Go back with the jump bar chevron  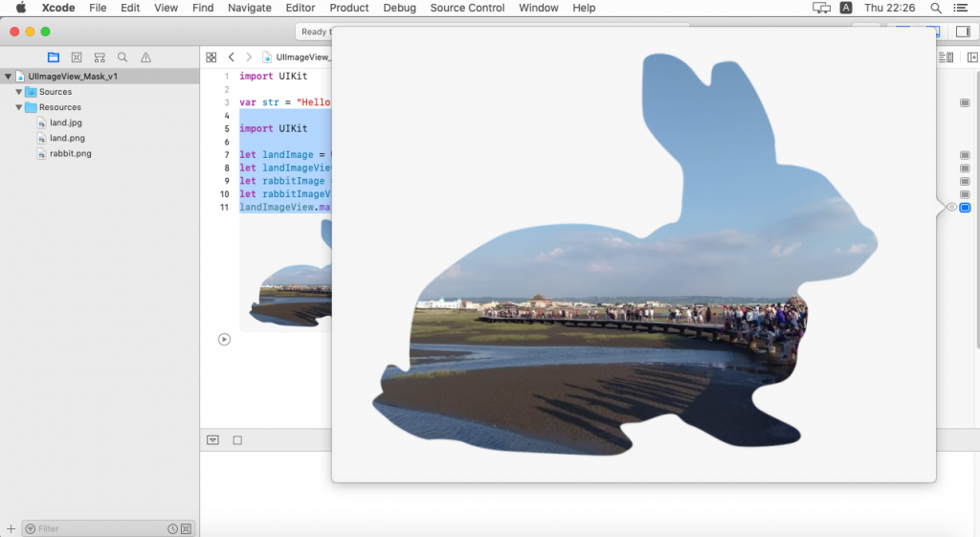pos(232,56)
